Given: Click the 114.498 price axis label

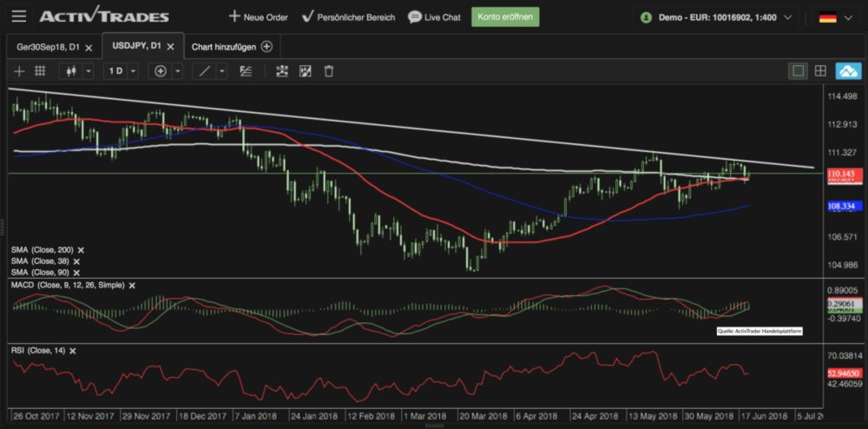Looking at the screenshot, I should click(842, 97).
